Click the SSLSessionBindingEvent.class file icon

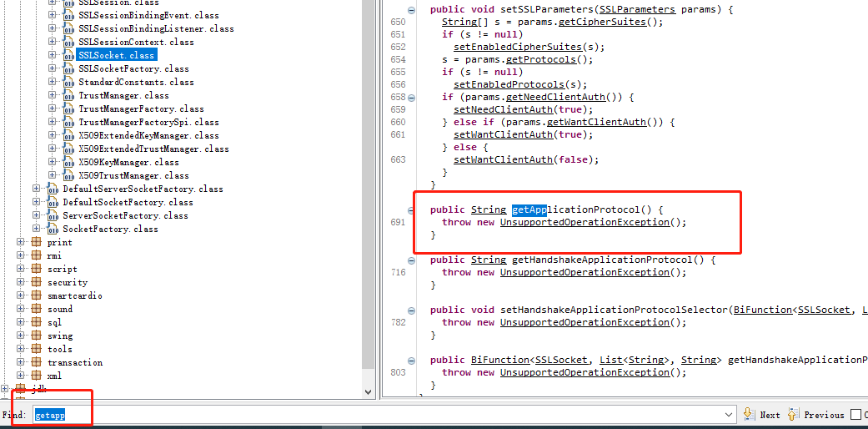(68, 15)
